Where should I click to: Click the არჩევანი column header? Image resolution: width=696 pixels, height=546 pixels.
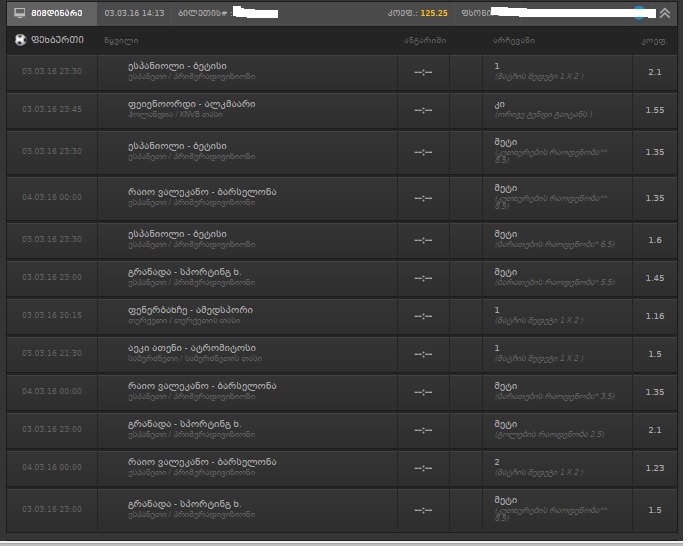(514, 40)
